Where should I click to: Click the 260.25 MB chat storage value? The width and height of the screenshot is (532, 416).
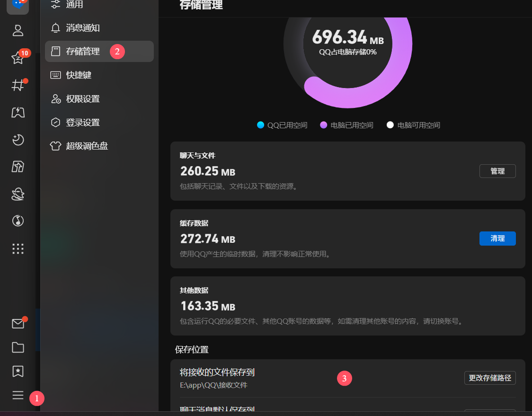point(208,171)
